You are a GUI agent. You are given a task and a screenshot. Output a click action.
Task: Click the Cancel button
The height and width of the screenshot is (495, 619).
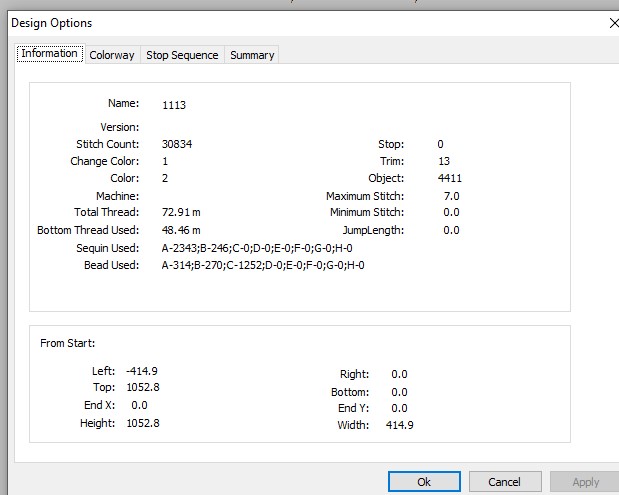pyautogui.click(x=505, y=482)
